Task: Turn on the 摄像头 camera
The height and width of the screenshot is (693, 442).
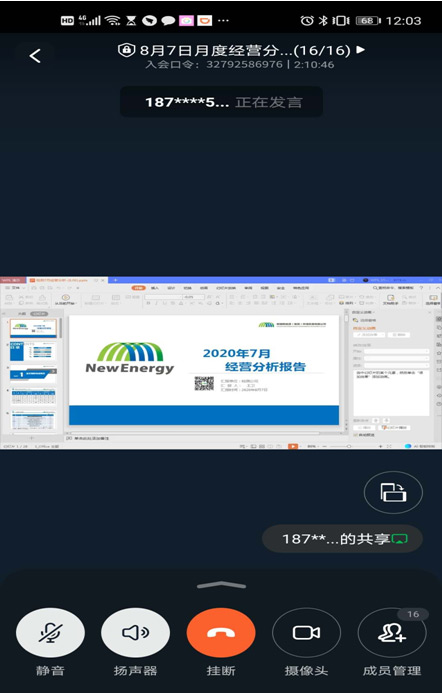Action: tap(306, 633)
